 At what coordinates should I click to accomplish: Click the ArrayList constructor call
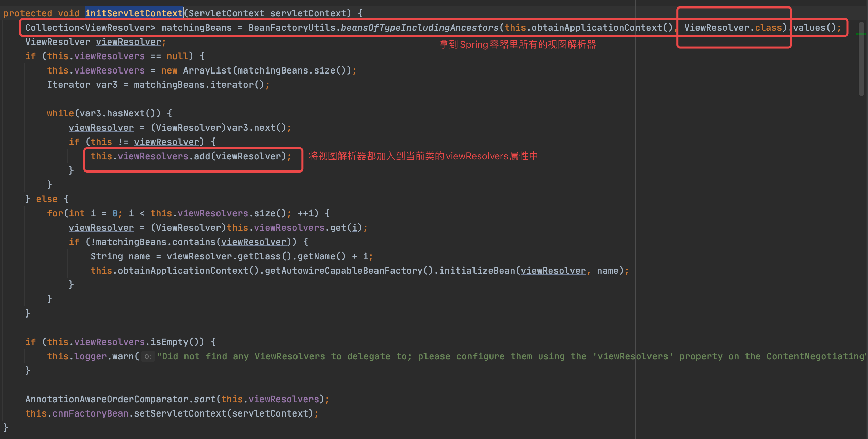207,70
